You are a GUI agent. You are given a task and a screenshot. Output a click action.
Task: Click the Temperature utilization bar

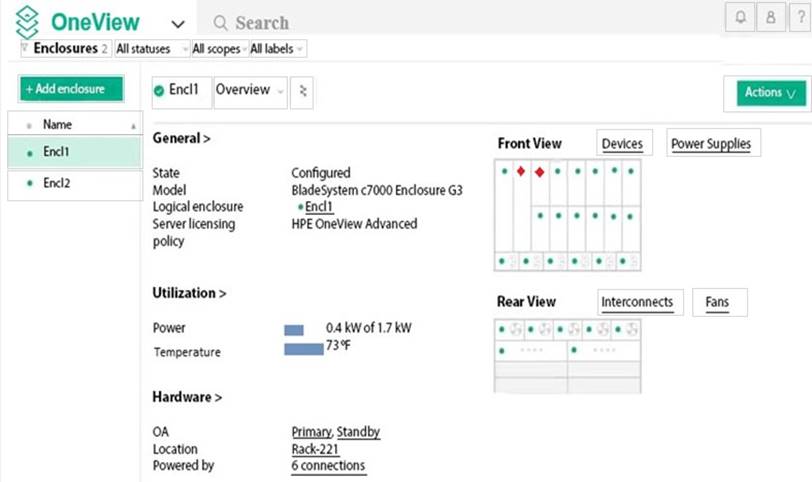304,349
